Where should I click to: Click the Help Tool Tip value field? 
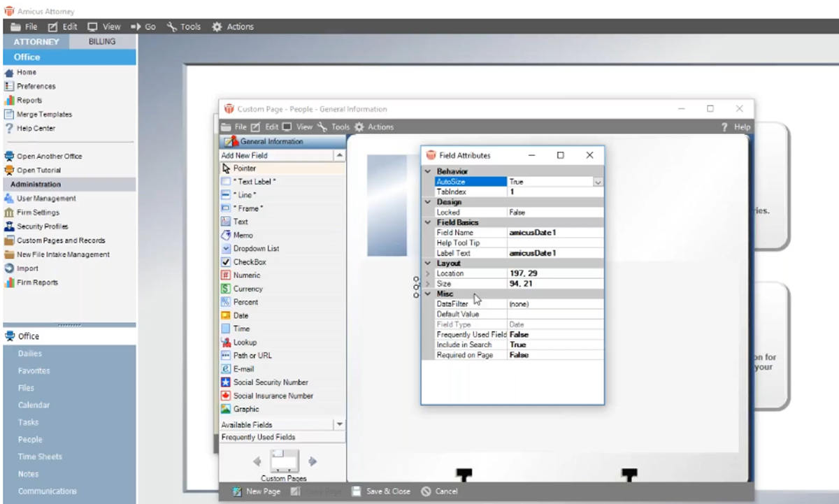(555, 243)
